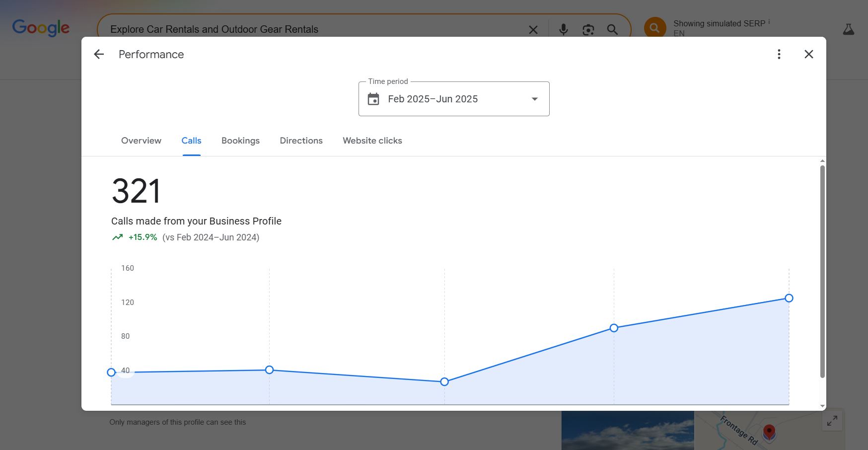Expand the Time period dropdown arrow

[534, 99]
